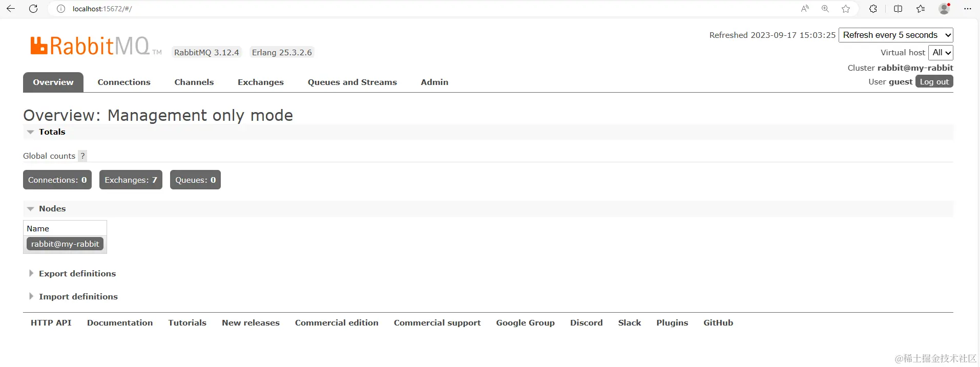Open favorites list icon
This screenshot has height=367, width=980.
click(921, 9)
